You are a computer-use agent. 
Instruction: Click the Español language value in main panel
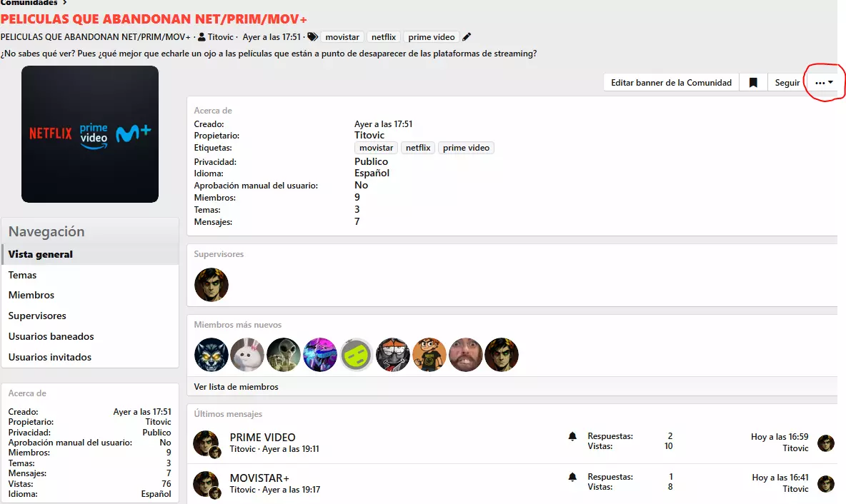click(x=372, y=173)
